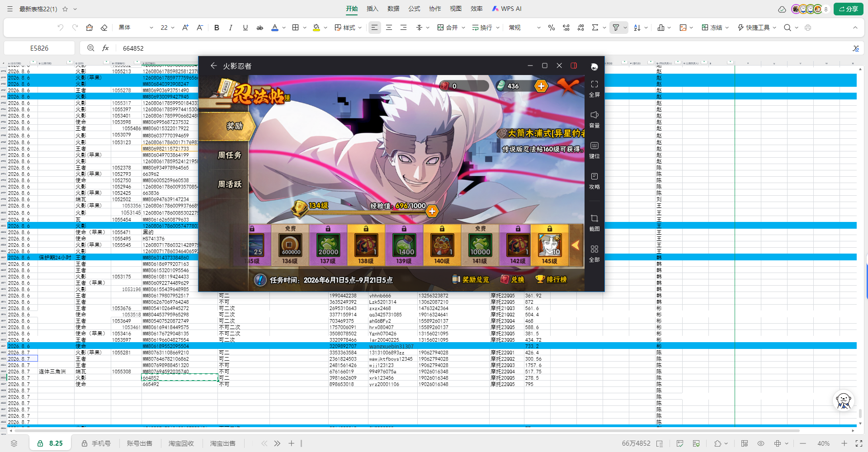This screenshot has width=868, height=452.
Task: Set center text alignment
Action: coord(389,28)
